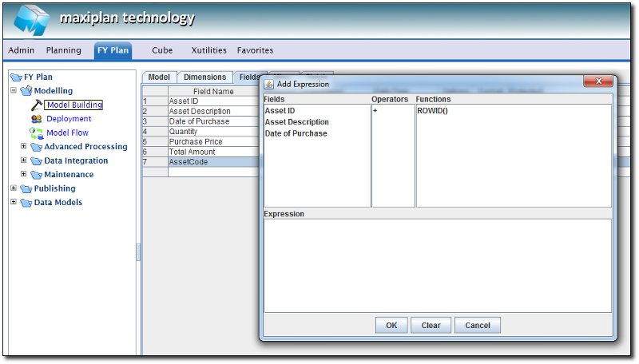Click the Publishing folder icon
Screen dimensions: 639x364
[x=25, y=189]
